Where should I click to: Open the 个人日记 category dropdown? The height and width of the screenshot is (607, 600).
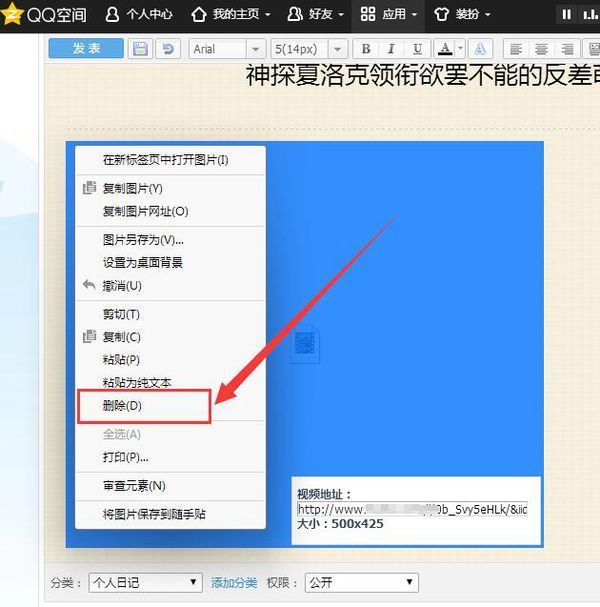145,583
